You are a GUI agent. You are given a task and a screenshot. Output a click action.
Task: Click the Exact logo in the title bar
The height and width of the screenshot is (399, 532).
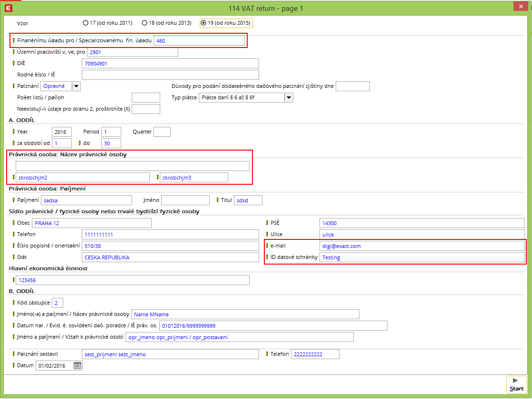click(7, 8)
